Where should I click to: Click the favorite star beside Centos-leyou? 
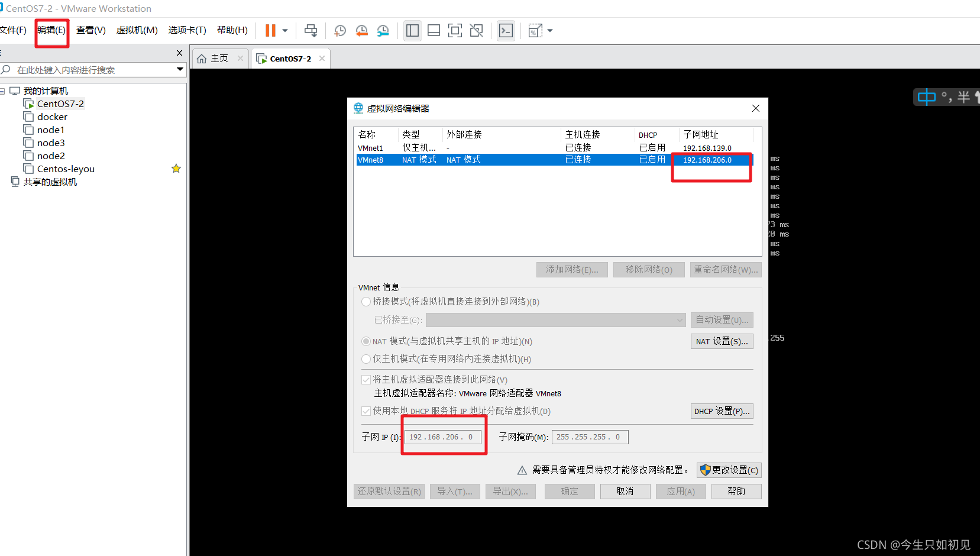click(x=176, y=169)
